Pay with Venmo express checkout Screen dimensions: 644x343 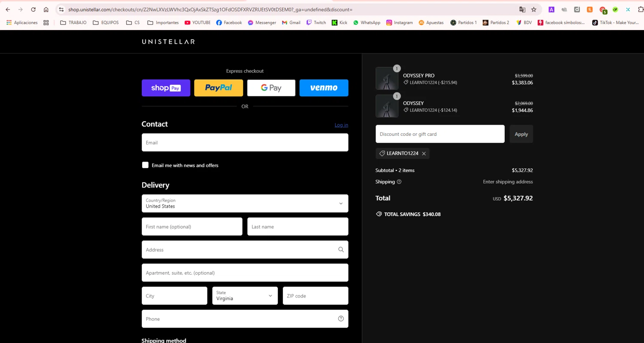324,88
